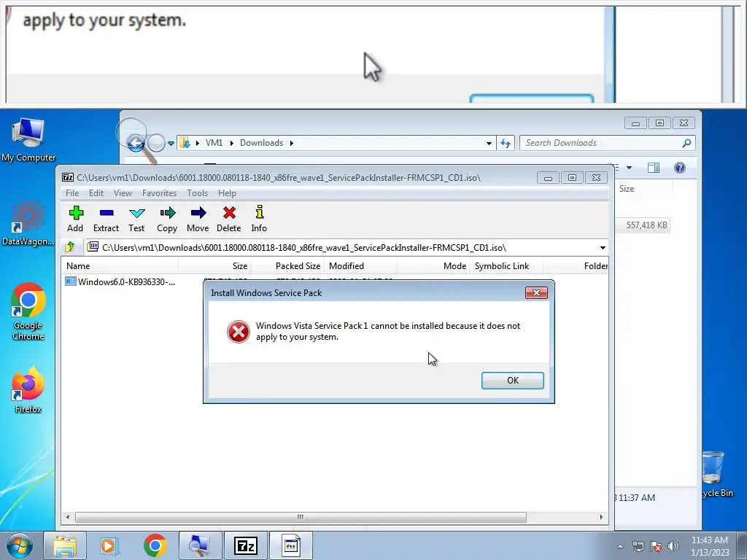Viewport: 747px width, 560px height.
Task: Click the search magnifier icon in Explorer
Action: point(686,143)
